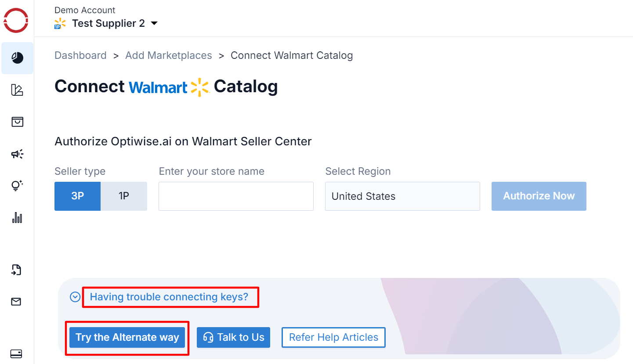
Task: Open the lightbulb insights sidebar icon
Action: (17, 185)
